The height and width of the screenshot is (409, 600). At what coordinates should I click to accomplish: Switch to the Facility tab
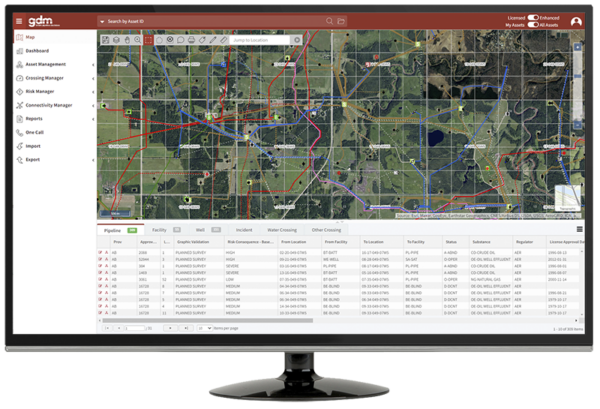pyautogui.click(x=161, y=230)
